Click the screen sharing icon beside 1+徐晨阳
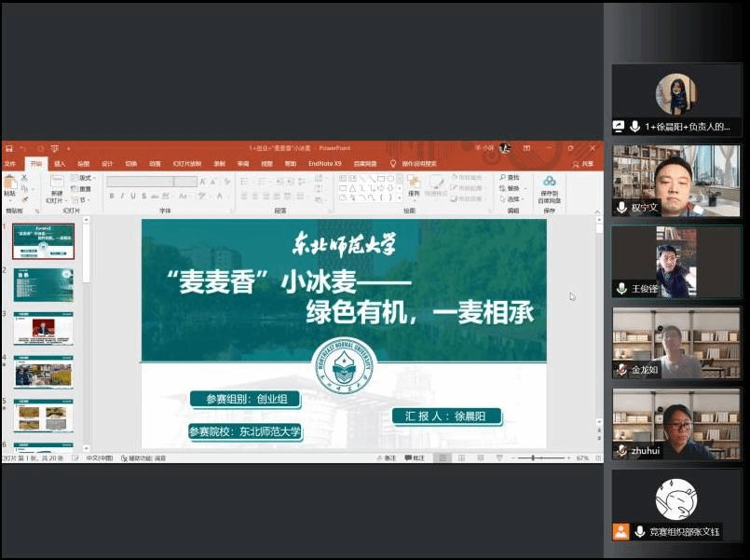750x560 pixels. (x=619, y=127)
